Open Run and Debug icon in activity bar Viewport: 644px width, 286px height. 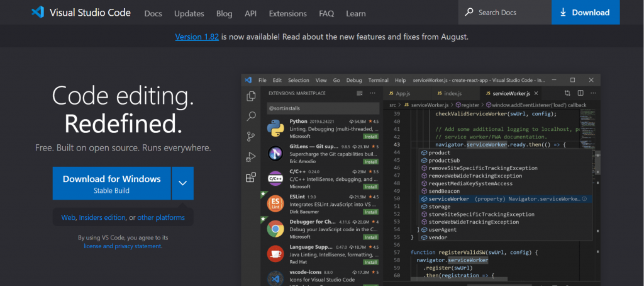click(x=251, y=157)
